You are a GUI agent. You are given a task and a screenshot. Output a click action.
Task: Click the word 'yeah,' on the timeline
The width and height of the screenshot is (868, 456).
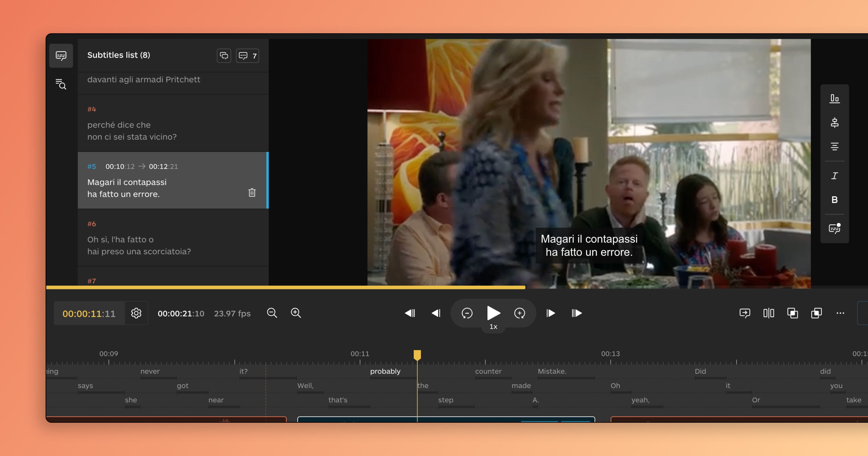(x=640, y=400)
